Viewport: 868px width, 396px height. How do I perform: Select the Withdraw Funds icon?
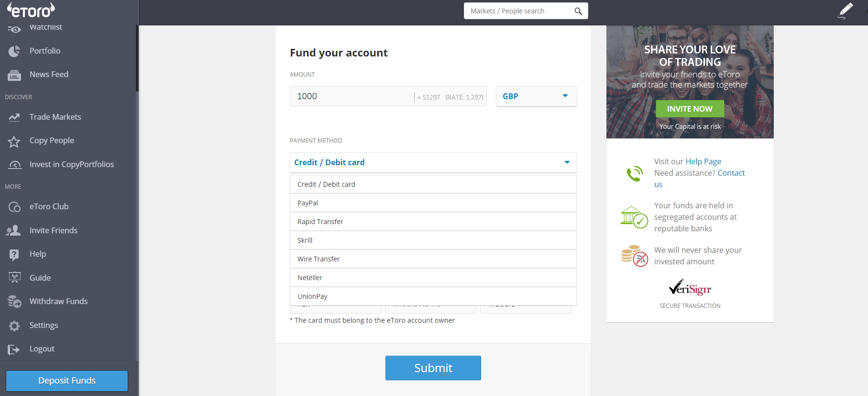(14, 301)
